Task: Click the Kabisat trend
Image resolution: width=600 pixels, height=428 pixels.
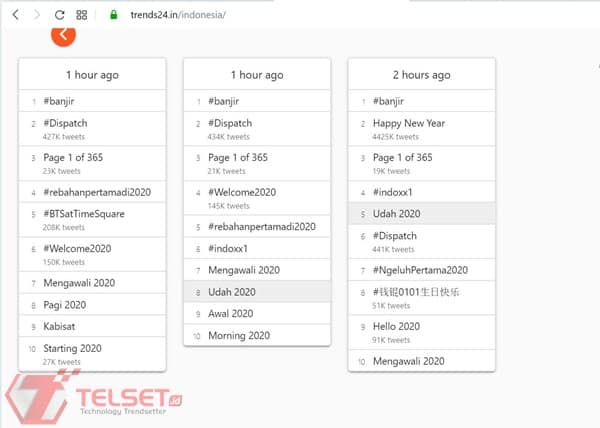Action: pos(62,326)
